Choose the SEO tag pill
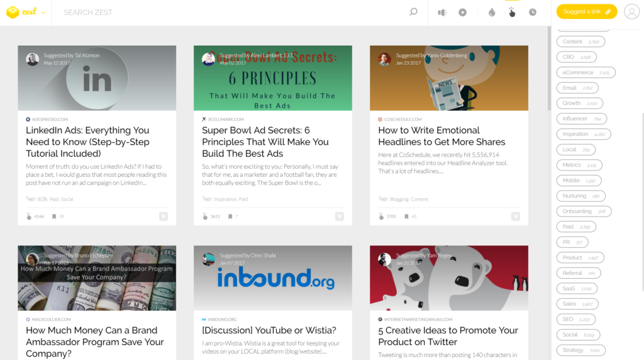644x360 pixels. click(x=576, y=319)
